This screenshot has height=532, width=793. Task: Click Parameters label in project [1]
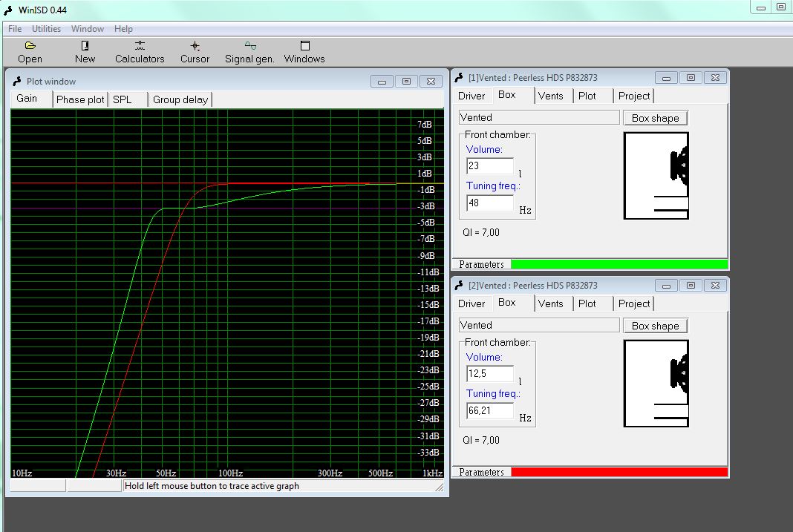[x=481, y=264]
